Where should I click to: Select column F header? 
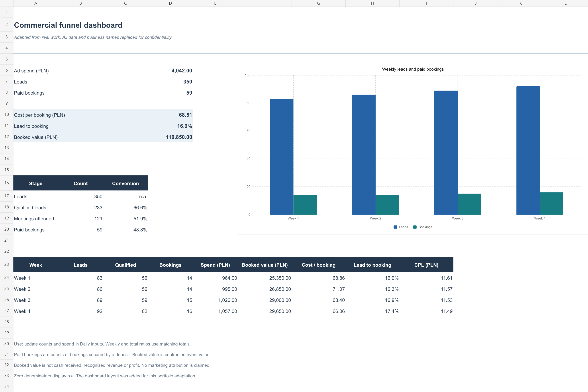265,3
